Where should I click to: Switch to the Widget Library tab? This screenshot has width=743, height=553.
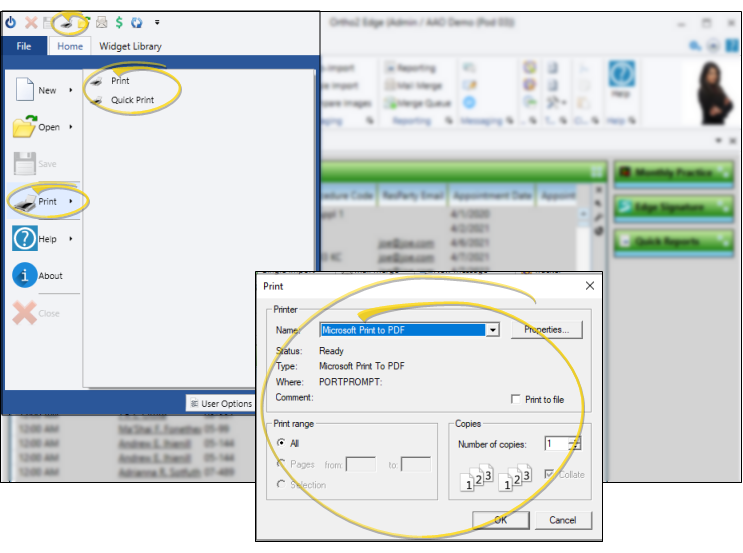point(130,46)
